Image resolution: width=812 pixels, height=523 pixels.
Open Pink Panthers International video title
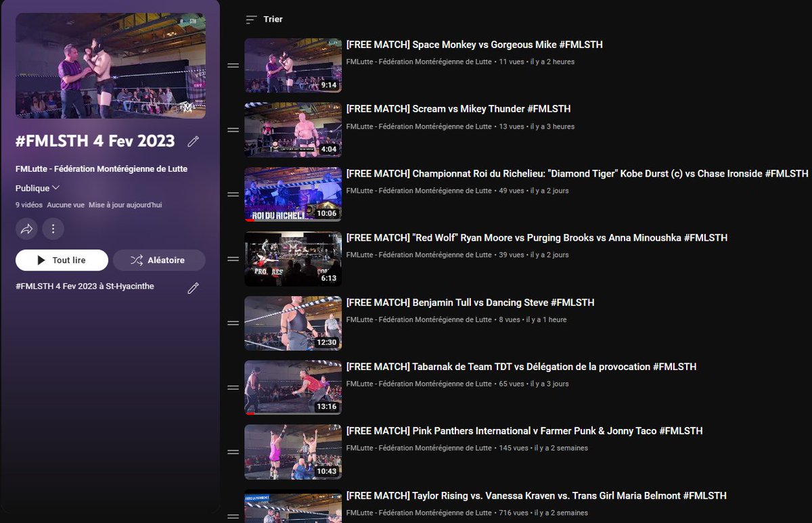pyautogui.click(x=524, y=431)
